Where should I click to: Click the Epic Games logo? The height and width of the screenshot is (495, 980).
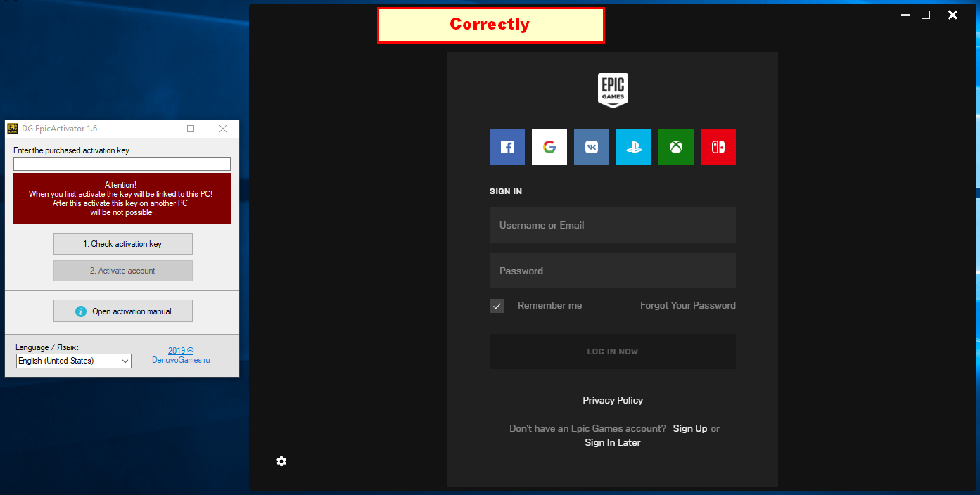[x=613, y=91]
